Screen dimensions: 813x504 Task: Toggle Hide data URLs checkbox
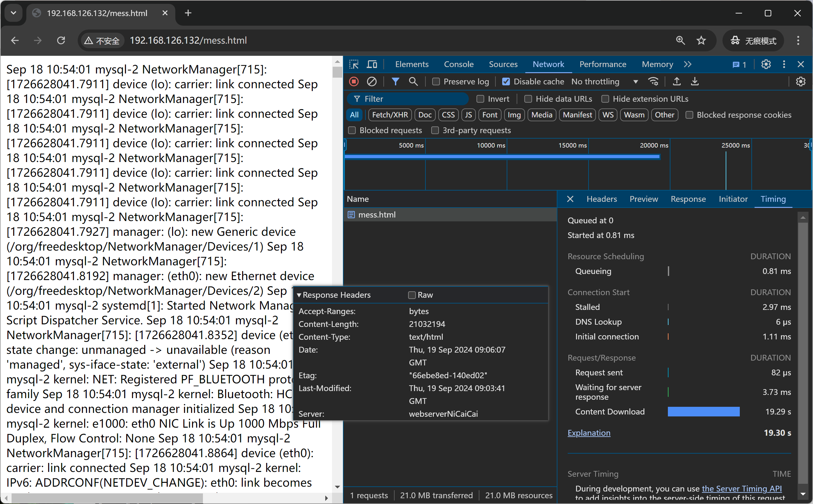(x=527, y=99)
